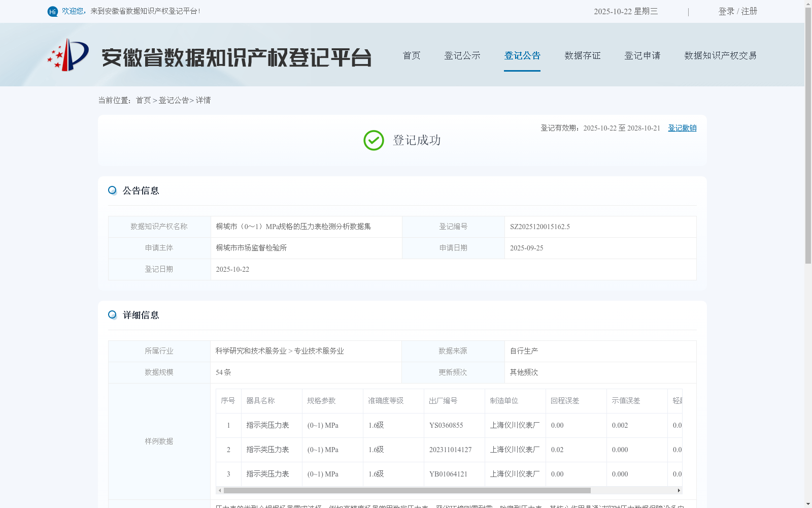
Task: Click the platform logo emblem
Action: click(x=68, y=55)
